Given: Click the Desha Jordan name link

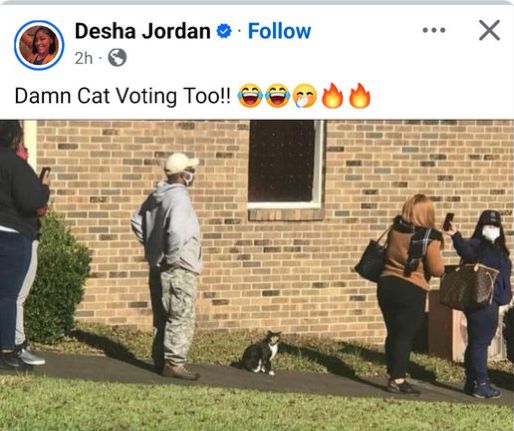Looking at the screenshot, I should [143, 31].
